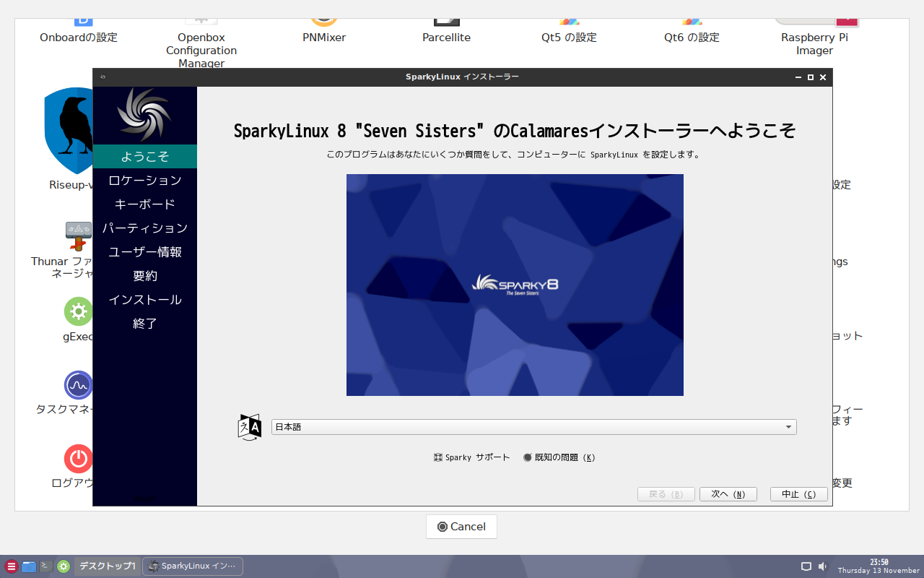Go to the キーボード step in the sidebar
The width and height of the screenshot is (924, 578).
145,204
